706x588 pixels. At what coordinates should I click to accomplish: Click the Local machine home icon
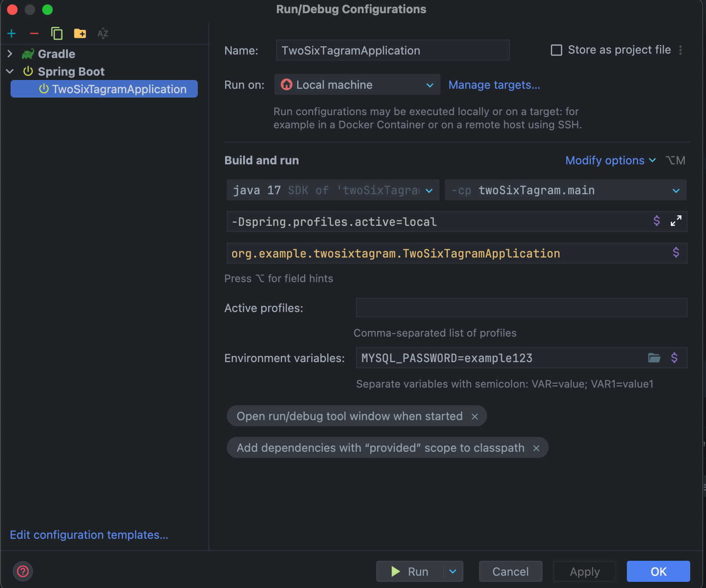pyautogui.click(x=287, y=84)
